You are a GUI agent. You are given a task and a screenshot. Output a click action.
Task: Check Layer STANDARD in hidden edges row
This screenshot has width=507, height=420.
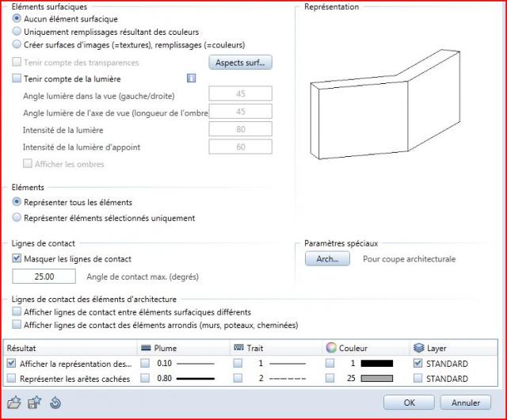(417, 378)
